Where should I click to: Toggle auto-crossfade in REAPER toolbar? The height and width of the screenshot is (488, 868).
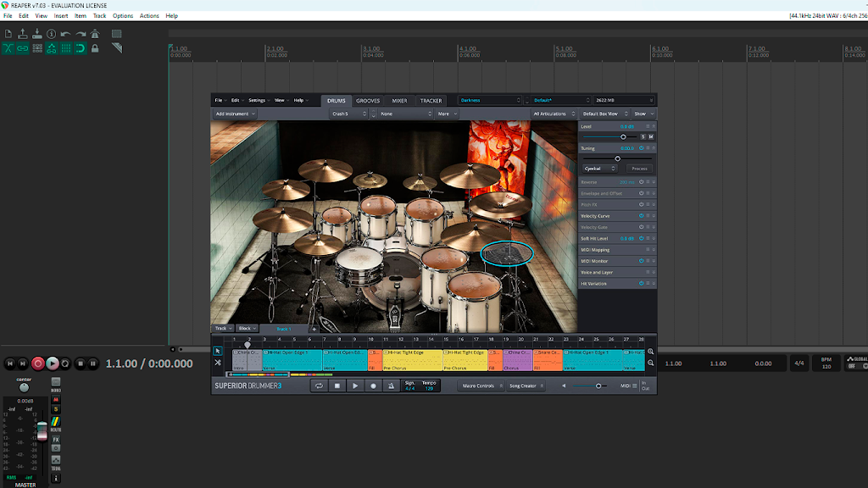(x=8, y=48)
